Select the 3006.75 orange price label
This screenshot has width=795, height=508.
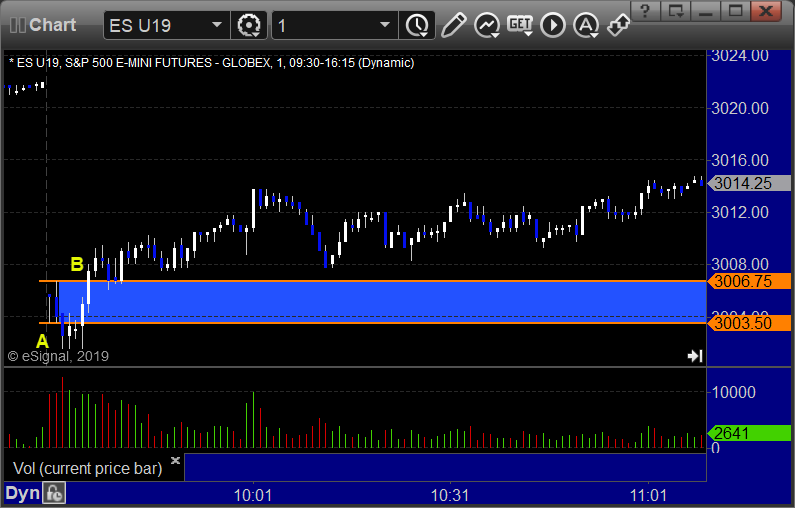click(x=749, y=281)
